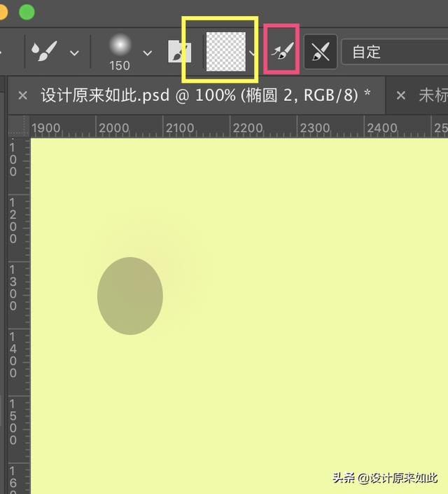Open the brush load options dropdown arrow
448x494 pixels.
tap(252, 53)
